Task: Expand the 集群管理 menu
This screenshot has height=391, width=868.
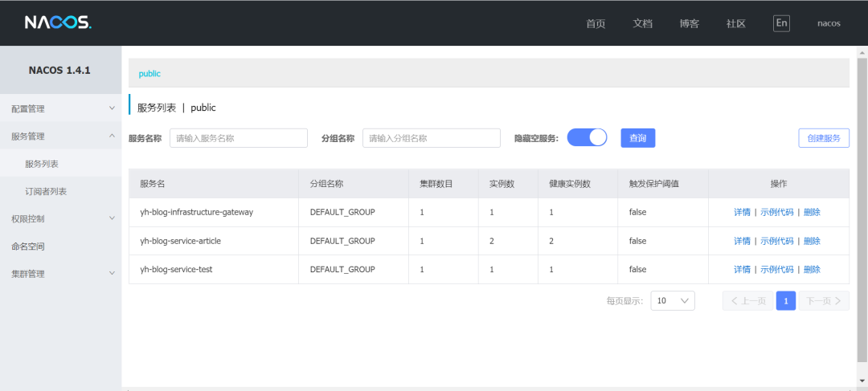Action: click(x=61, y=273)
